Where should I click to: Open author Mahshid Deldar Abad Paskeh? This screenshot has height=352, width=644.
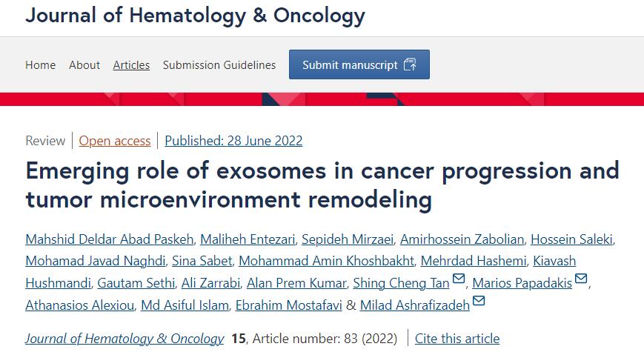pyautogui.click(x=109, y=239)
